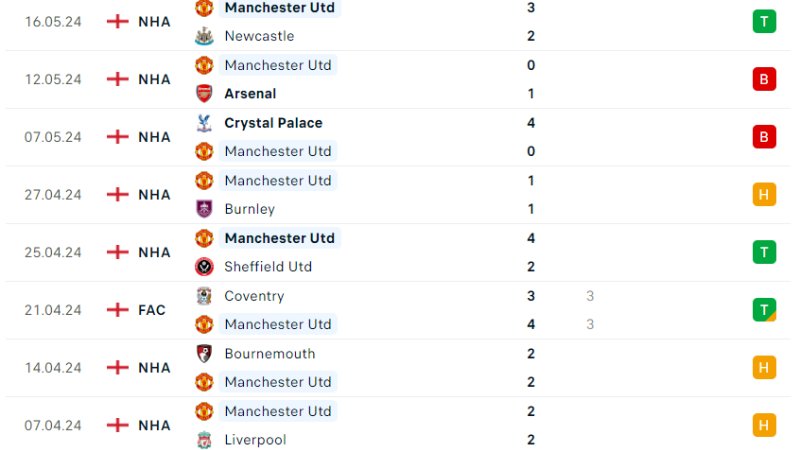Click the England flag next to FAC
This screenshot has height=450, width=800.
point(118,310)
